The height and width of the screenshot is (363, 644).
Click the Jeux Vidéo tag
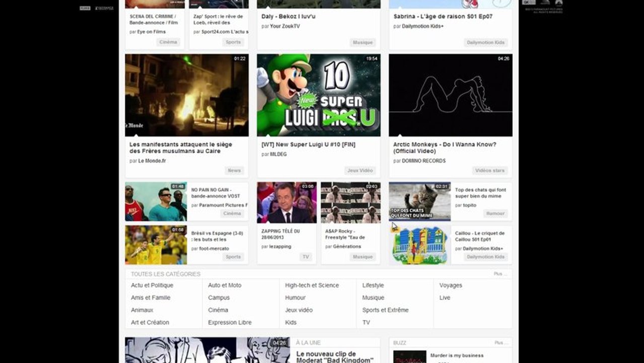point(360,170)
